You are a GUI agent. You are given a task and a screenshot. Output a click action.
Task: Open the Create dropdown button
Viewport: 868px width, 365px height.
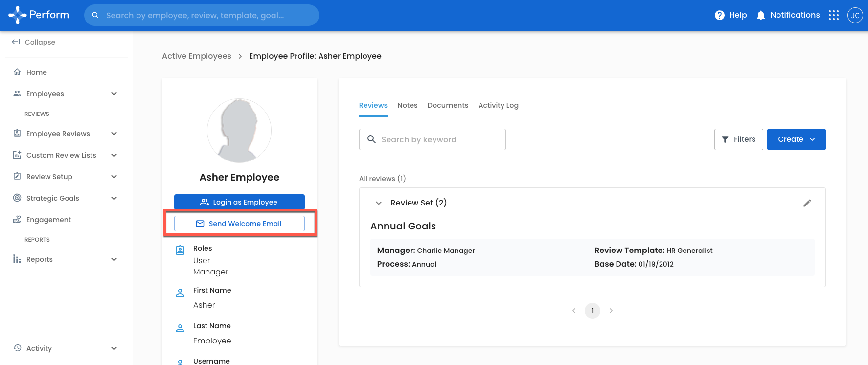point(796,139)
